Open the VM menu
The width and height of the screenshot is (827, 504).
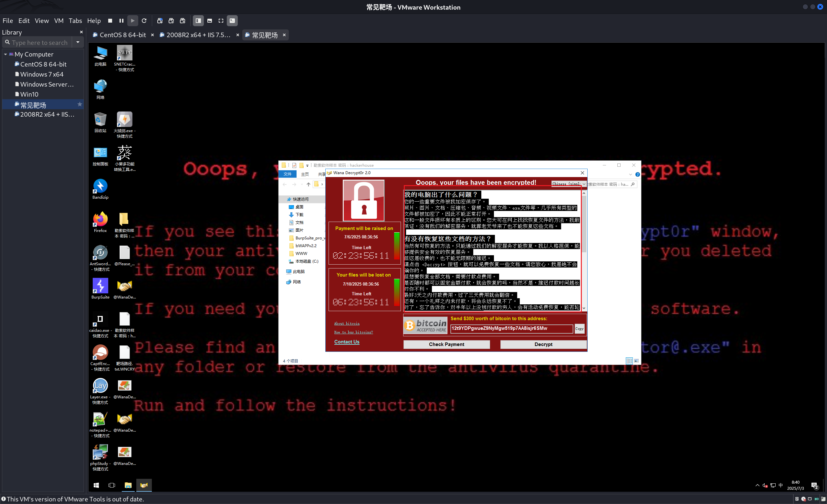point(59,21)
